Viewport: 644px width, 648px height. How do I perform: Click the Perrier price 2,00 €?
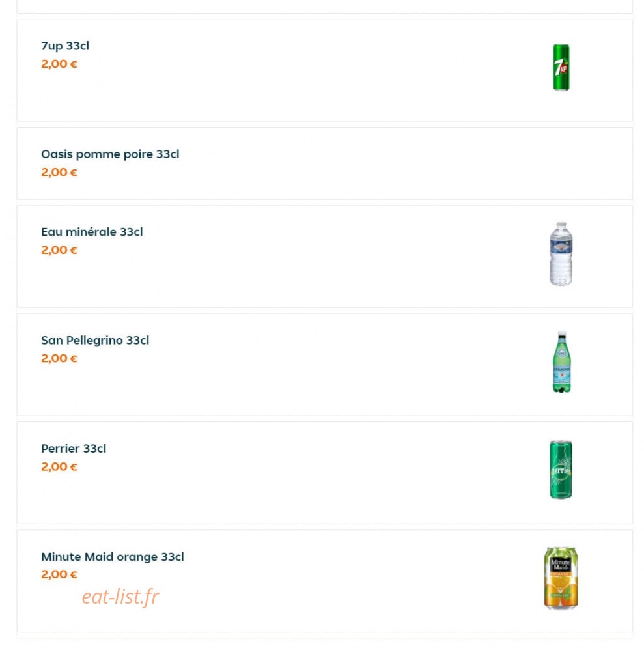(59, 466)
